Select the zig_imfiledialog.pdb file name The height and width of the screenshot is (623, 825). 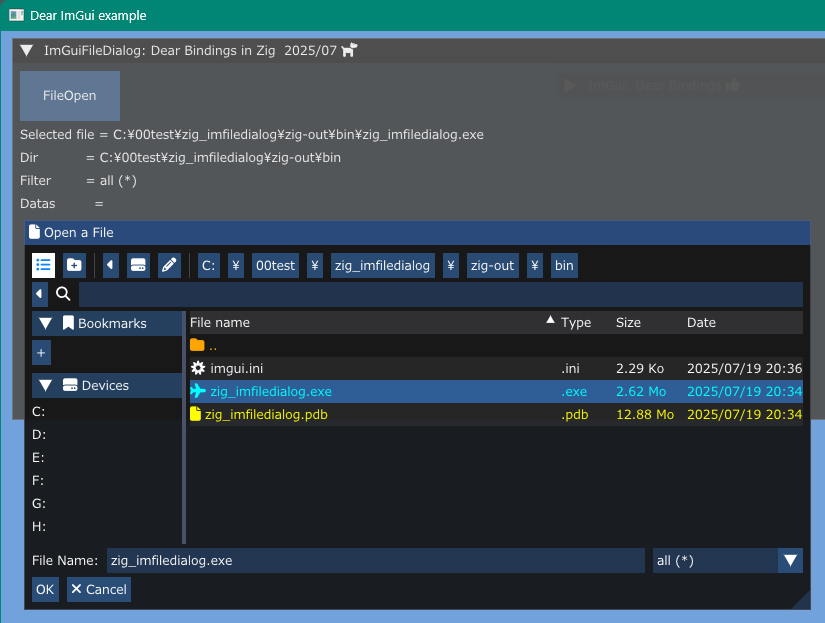click(x=266, y=415)
